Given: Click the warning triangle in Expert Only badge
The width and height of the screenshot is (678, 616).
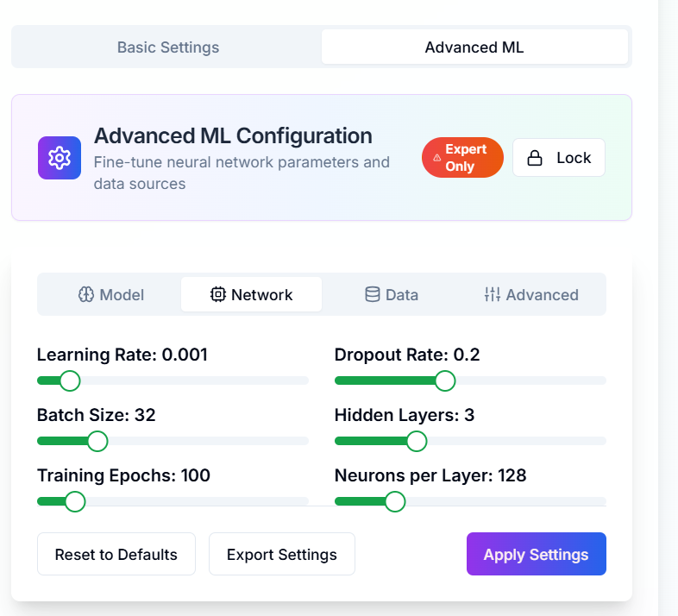Looking at the screenshot, I should click(x=436, y=158).
